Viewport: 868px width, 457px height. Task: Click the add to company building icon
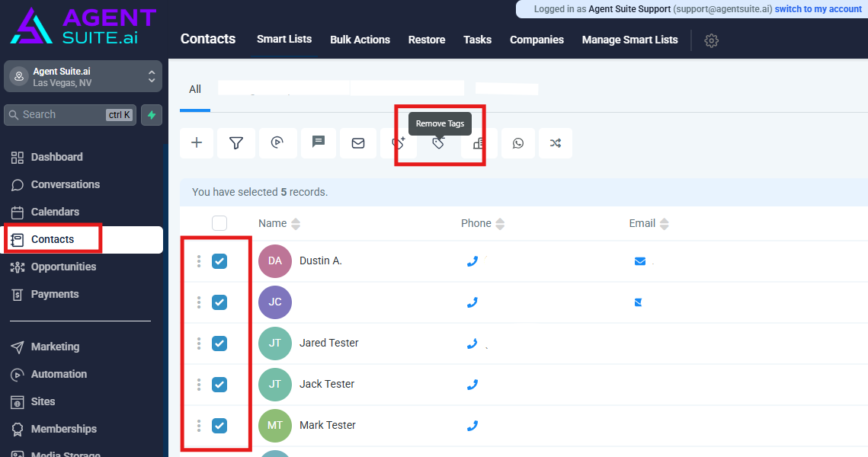tap(479, 143)
